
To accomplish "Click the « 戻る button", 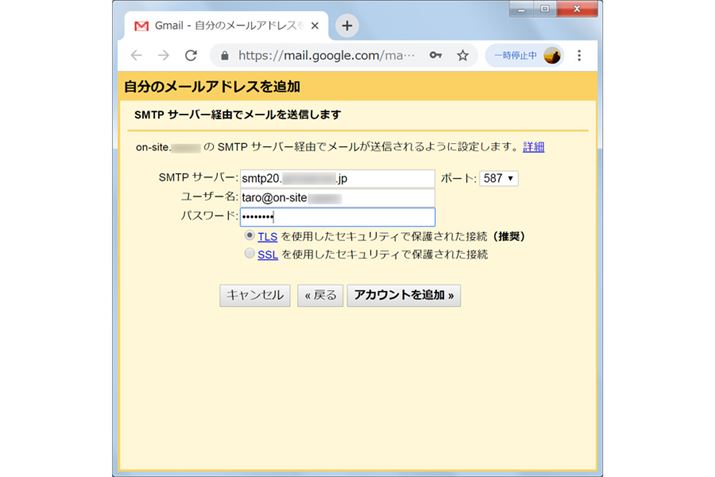I will tap(319, 295).
